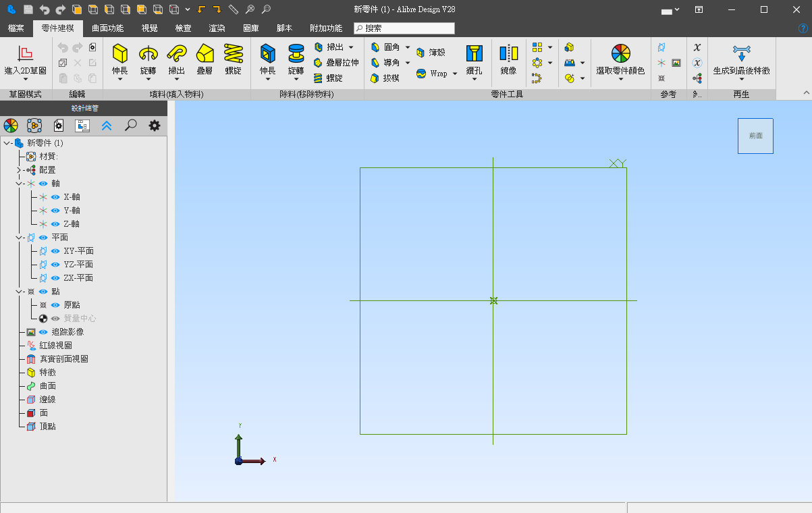
Task: Toggle visibility eye for 原點
Action: [55, 305]
